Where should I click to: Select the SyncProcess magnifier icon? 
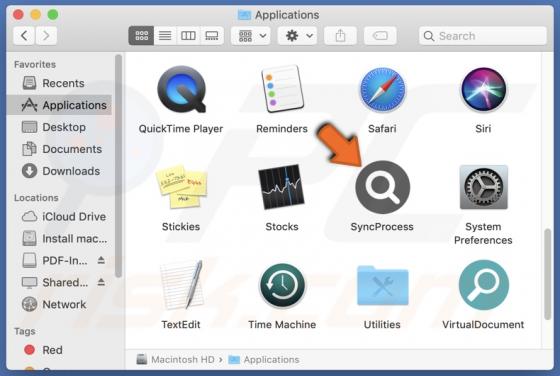(x=382, y=187)
